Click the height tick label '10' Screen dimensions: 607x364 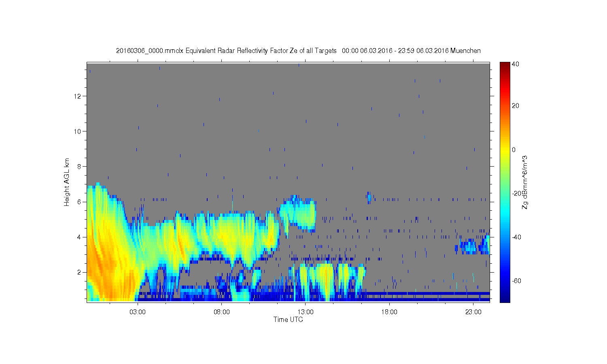[78, 131]
